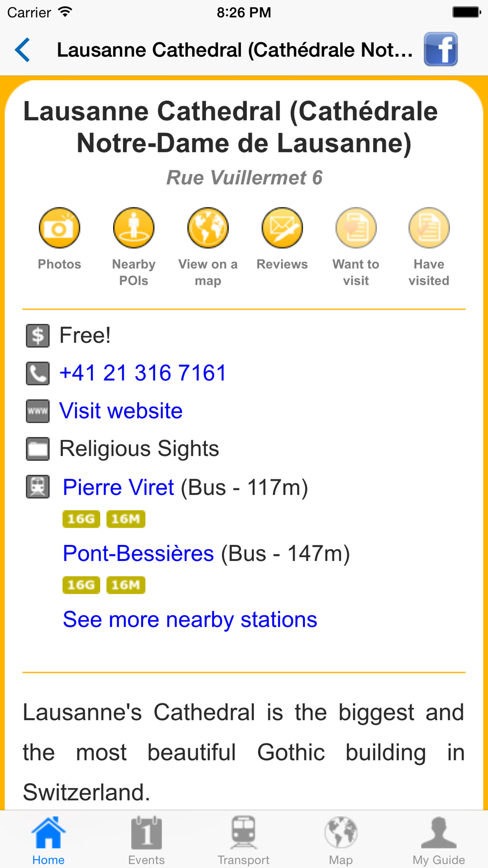Open View on a map globe icon

[x=208, y=228]
